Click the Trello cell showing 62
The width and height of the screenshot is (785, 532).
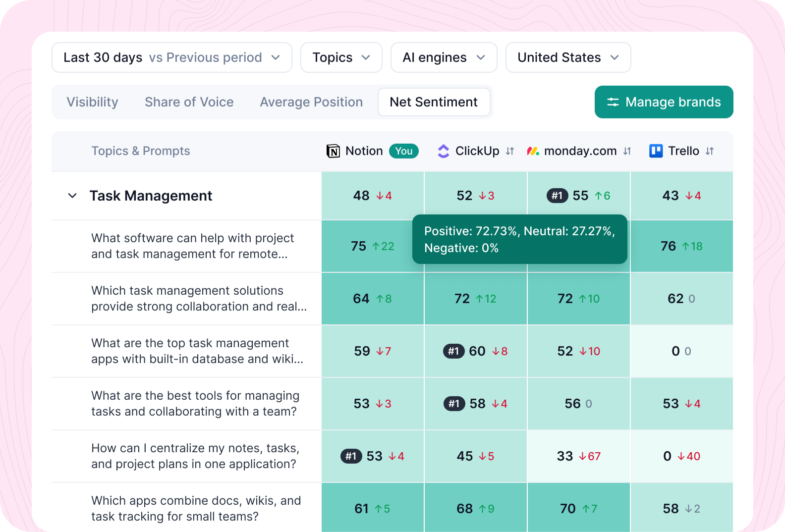coord(682,299)
